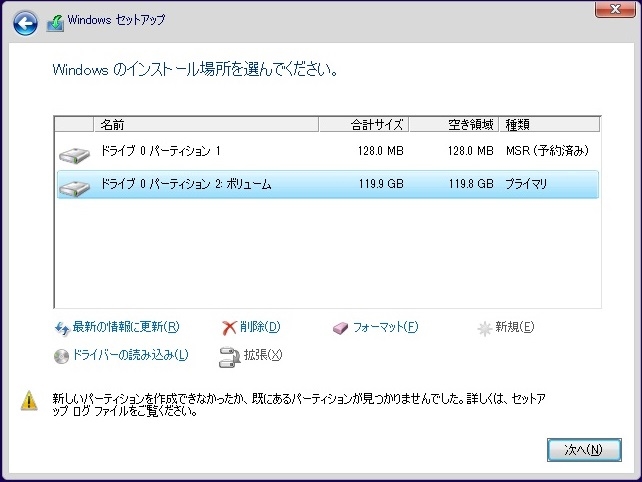Delete partition with 削除(D)

(260, 327)
